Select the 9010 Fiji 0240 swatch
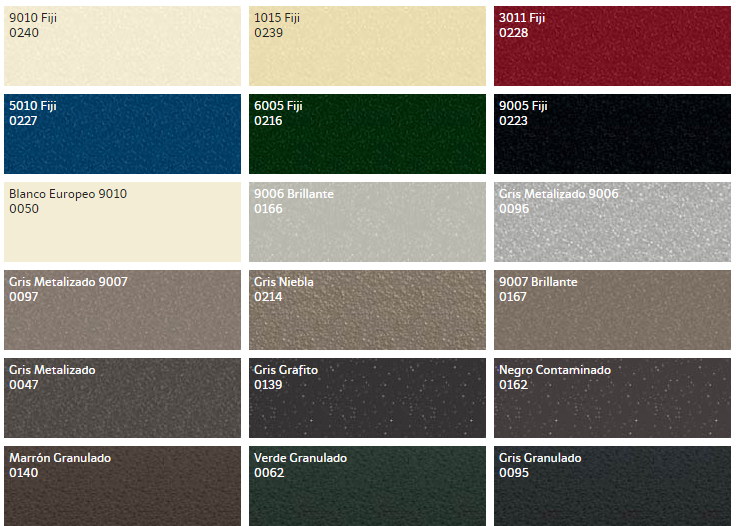The image size is (736, 526). [123, 46]
